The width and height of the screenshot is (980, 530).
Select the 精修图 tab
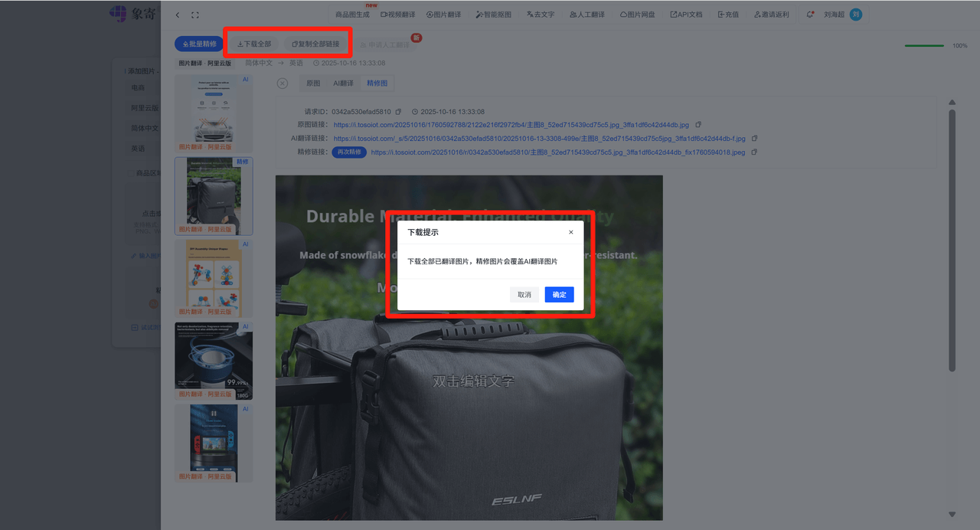[x=377, y=82]
